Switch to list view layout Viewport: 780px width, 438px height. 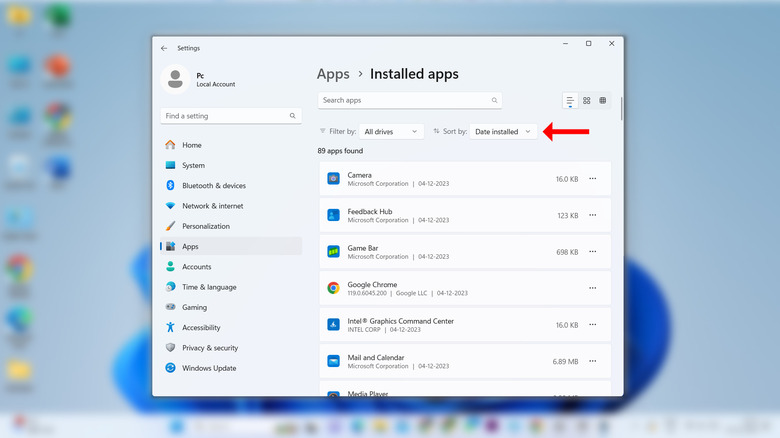pos(570,101)
